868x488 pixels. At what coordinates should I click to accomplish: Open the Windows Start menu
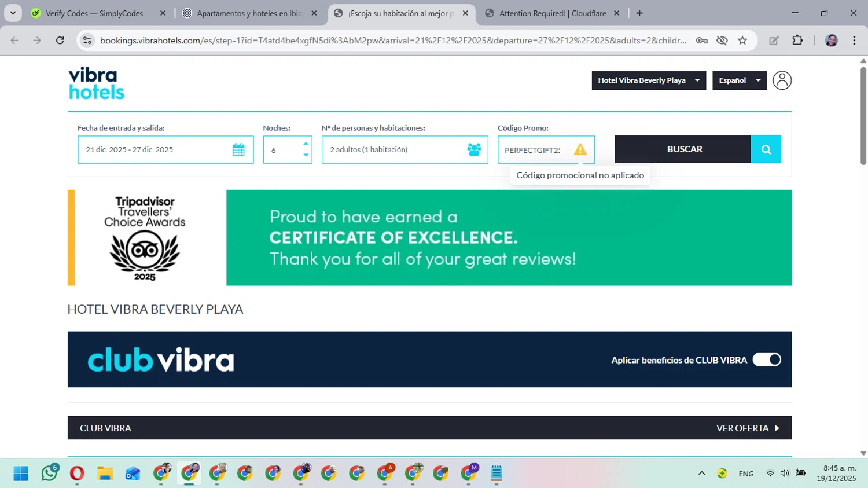click(21, 474)
